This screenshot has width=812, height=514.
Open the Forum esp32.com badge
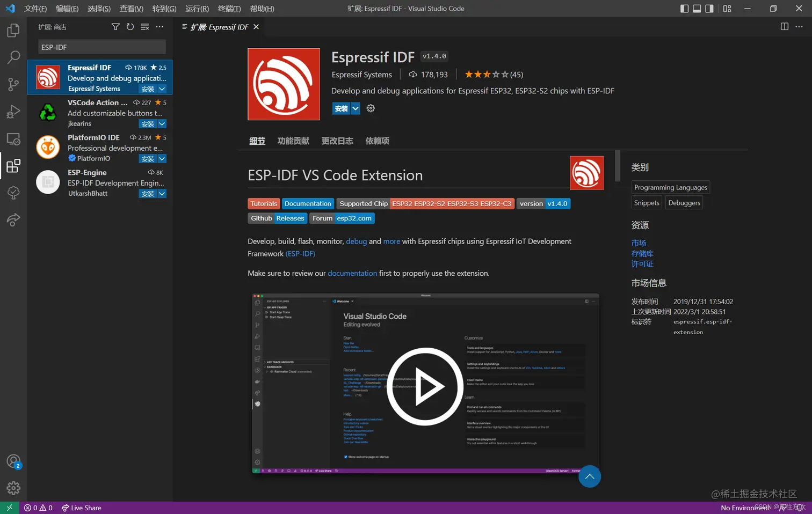[x=342, y=218]
